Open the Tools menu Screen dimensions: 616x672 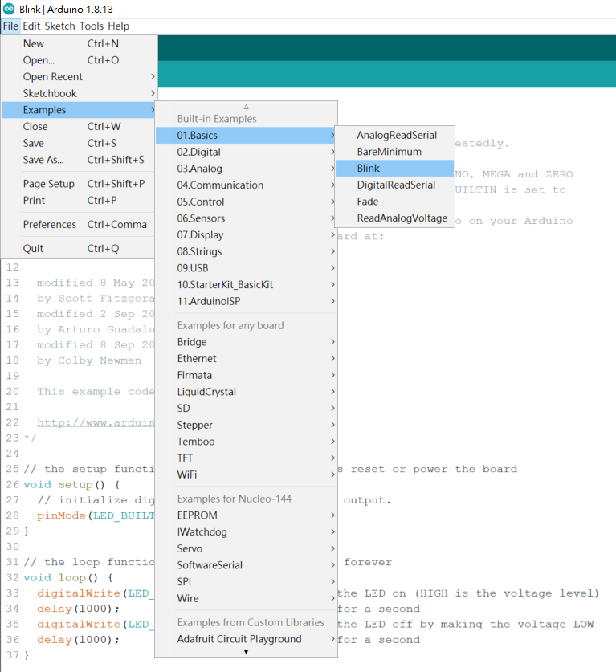(92, 26)
